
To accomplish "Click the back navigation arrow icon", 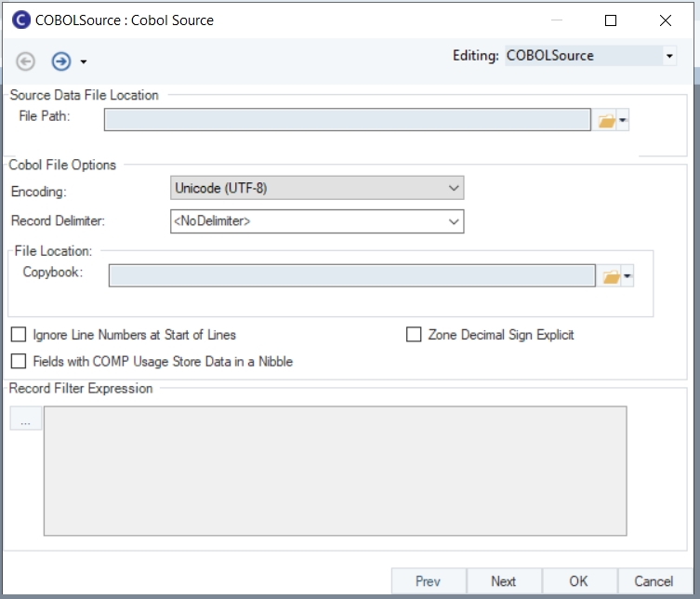I will click(26, 61).
